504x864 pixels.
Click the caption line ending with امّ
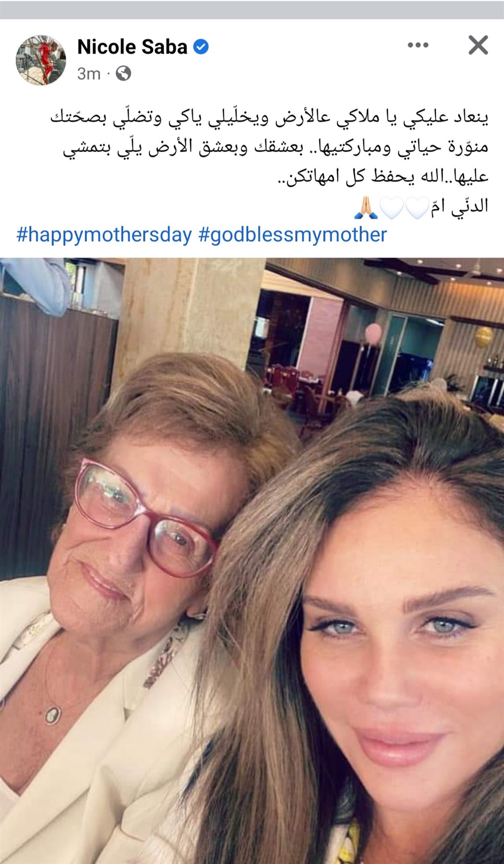pyautogui.click(x=421, y=206)
